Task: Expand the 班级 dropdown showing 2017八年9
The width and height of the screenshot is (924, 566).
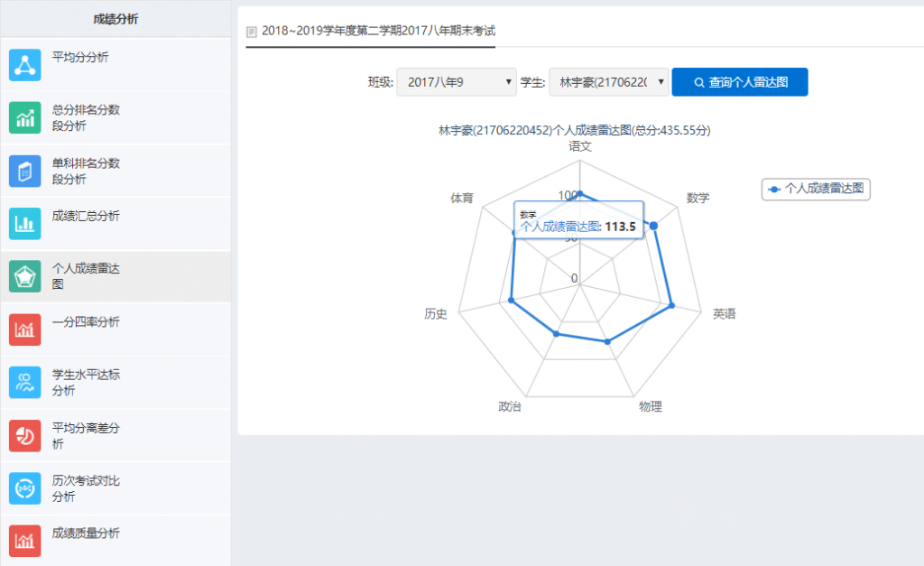Action: click(x=456, y=82)
